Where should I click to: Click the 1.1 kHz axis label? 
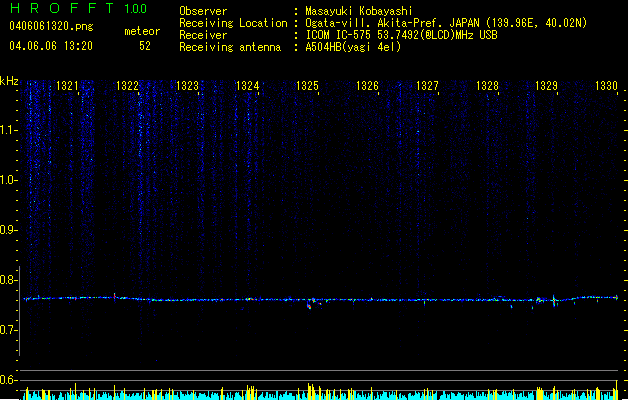8,130
